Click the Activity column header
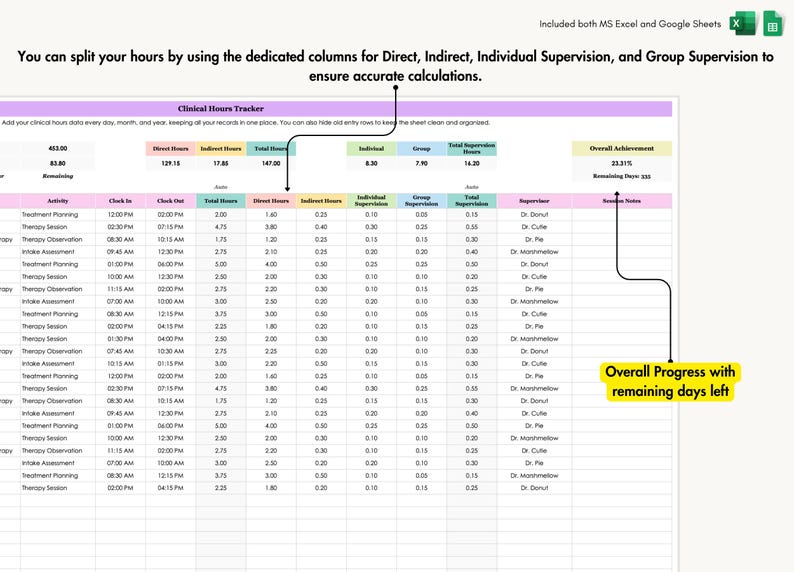 click(x=58, y=200)
